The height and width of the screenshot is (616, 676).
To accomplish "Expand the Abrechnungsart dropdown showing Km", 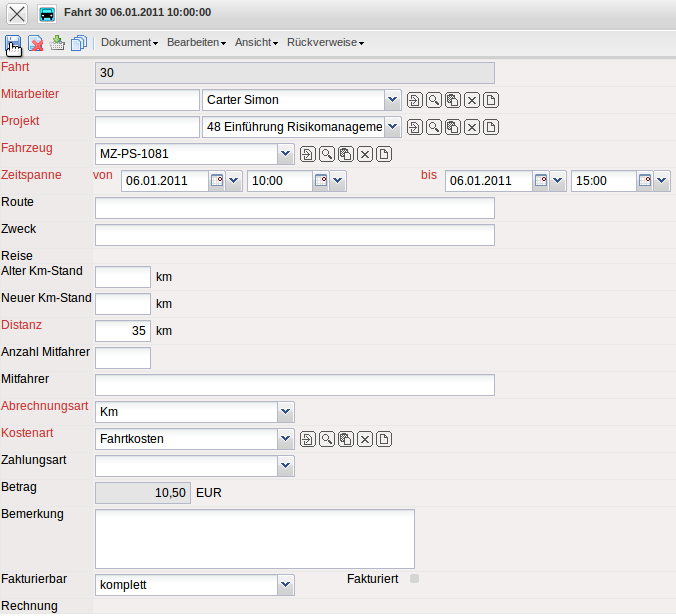I will coord(285,412).
